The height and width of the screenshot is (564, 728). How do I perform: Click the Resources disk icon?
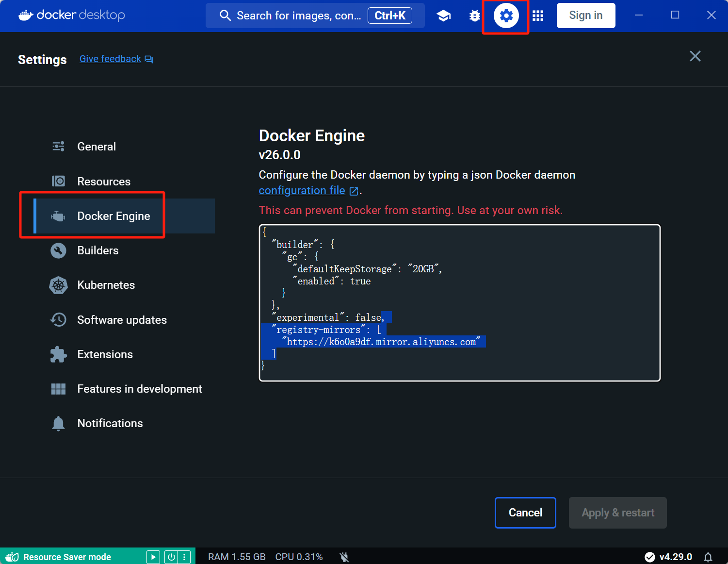click(x=58, y=181)
